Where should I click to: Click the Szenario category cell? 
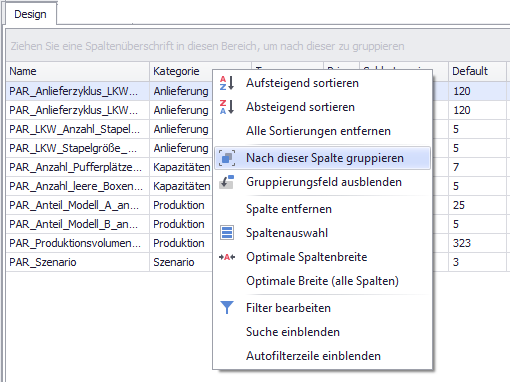[181, 262]
